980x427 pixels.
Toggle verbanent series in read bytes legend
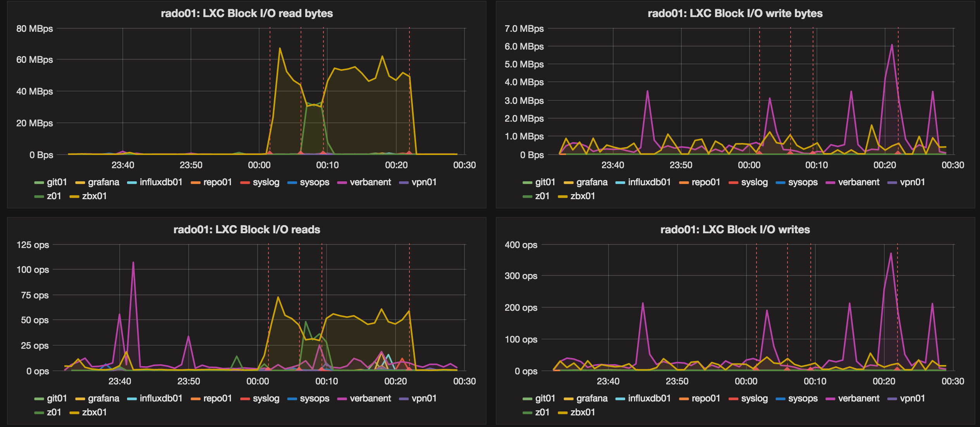(370, 182)
